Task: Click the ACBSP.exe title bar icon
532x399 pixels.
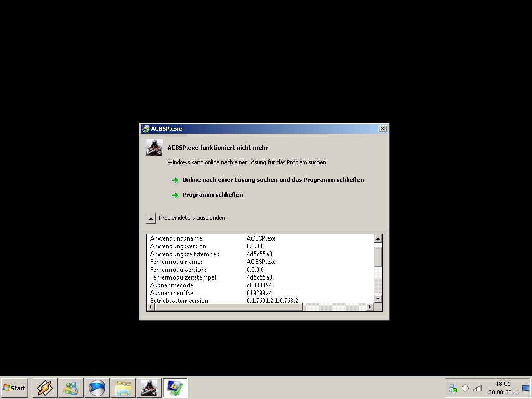Action: point(145,129)
